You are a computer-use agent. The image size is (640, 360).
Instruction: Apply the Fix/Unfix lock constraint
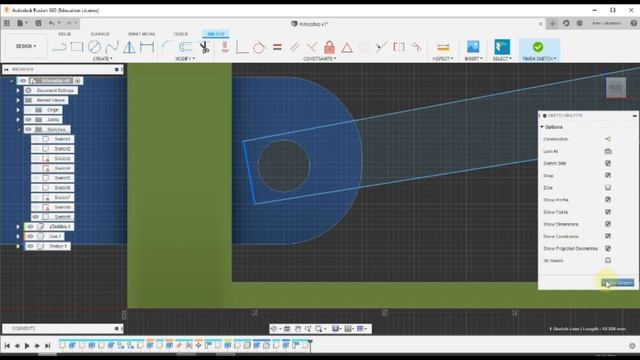[329, 47]
